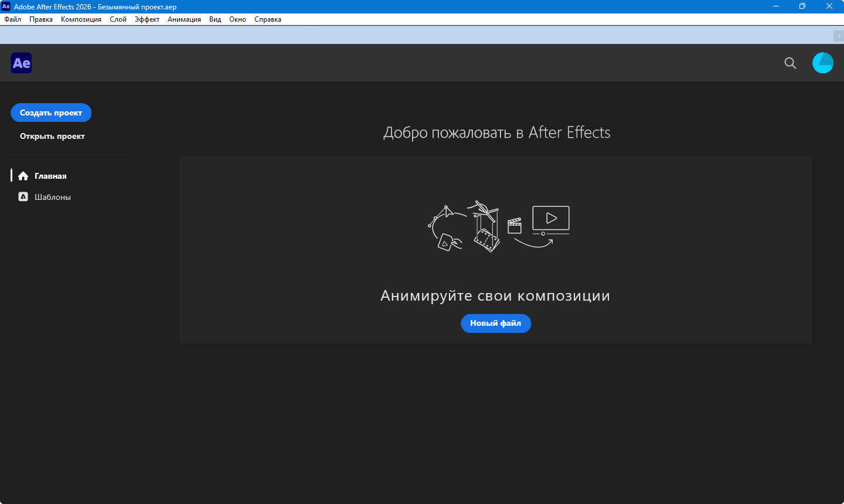Open the Файл menu
Screen dimensions: 844x504
[x=13, y=19]
